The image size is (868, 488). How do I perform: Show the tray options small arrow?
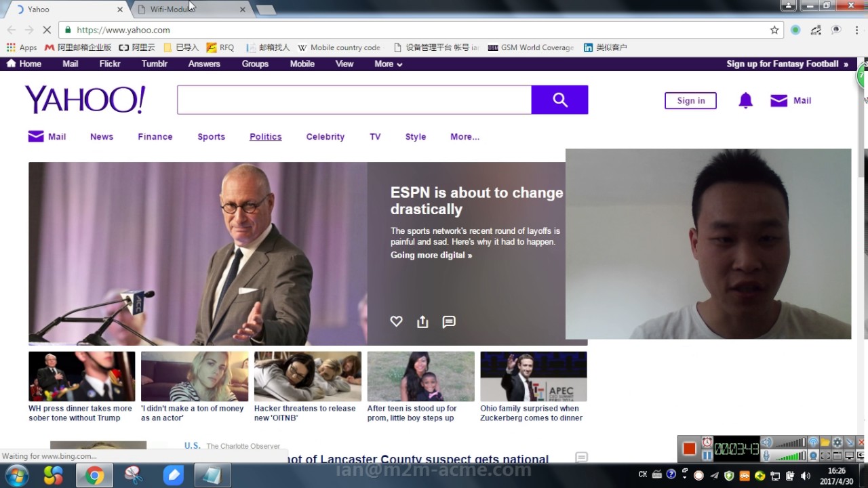[685, 478]
